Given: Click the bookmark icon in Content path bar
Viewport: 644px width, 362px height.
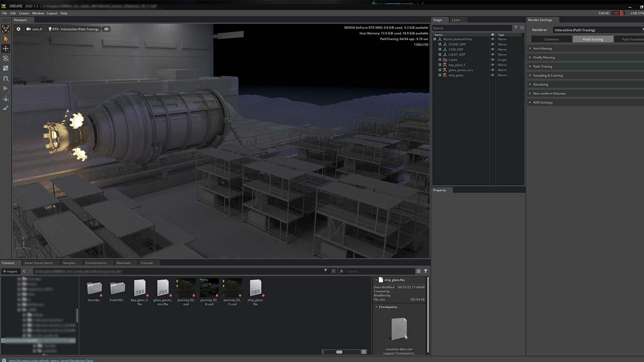Looking at the screenshot, I should coord(333,271).
